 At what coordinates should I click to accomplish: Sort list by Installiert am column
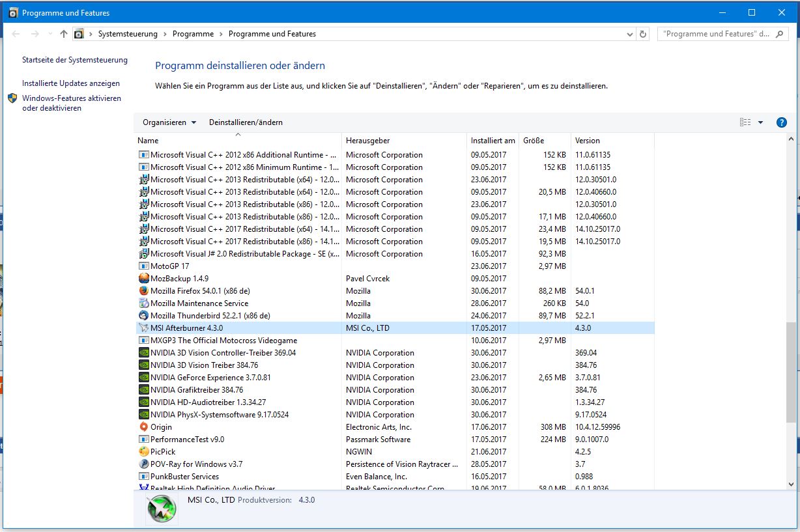click(x=493, y=141)
